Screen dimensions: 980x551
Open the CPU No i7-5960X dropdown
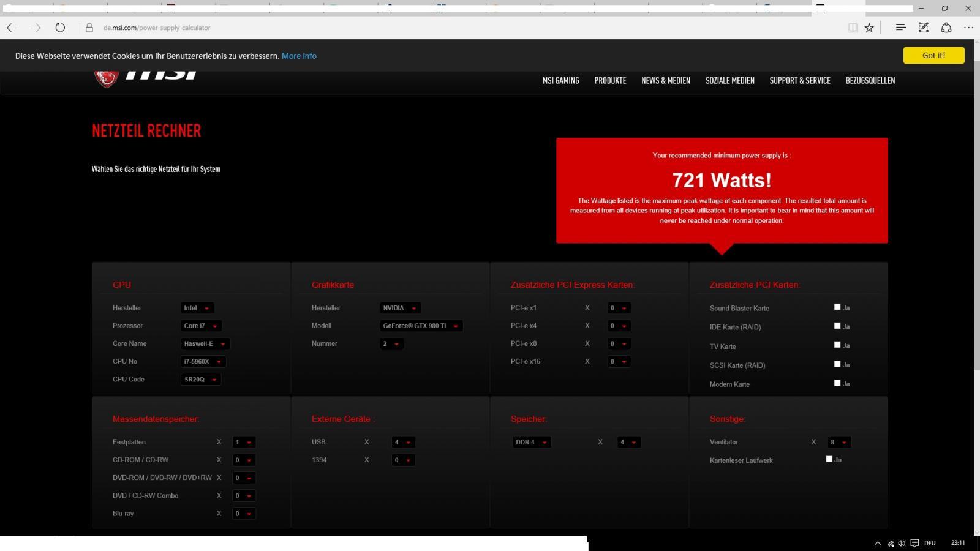tap(203, 361)
